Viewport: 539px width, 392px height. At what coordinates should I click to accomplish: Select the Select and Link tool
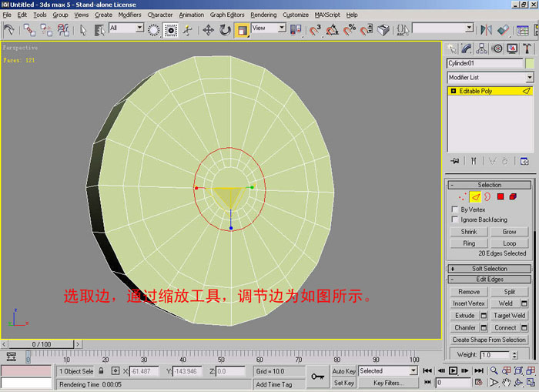pyautogui.click(x=29, y=30)
